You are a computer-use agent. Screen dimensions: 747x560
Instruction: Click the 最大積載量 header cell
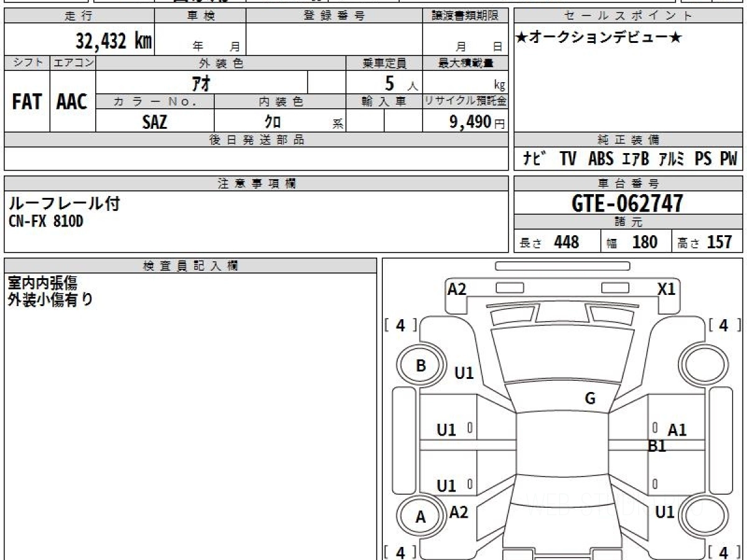[466, 63]
